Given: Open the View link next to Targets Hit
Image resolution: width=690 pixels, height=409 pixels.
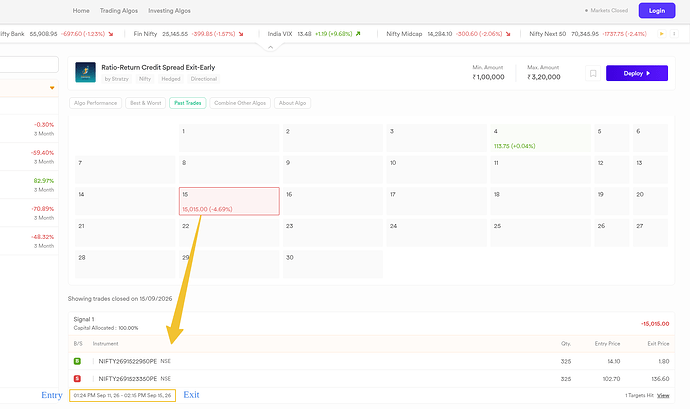Looking at the screenshot, I should (x=663, y=395).
